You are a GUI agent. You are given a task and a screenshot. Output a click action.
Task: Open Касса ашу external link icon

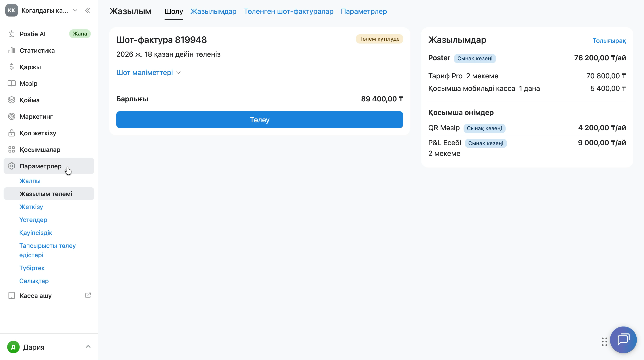[x=88, y=295]
